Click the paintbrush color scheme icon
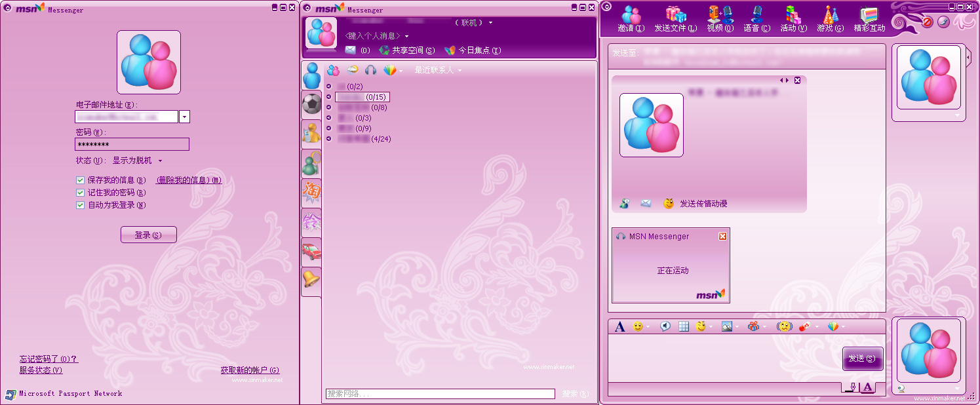 pos(943,22)
